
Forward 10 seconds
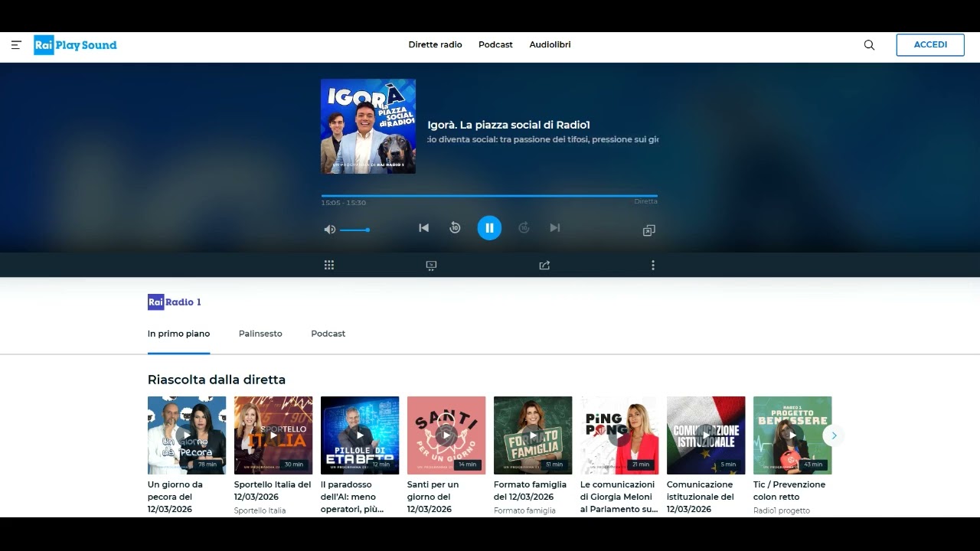coord(524,228)
